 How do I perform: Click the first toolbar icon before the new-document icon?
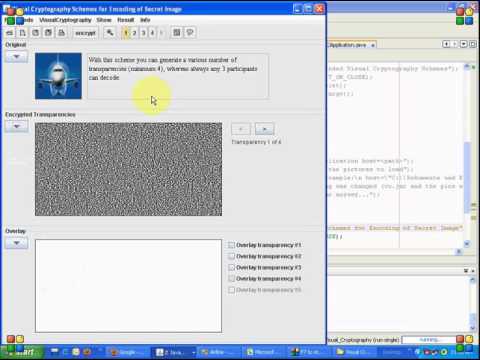tap(10, 33)
